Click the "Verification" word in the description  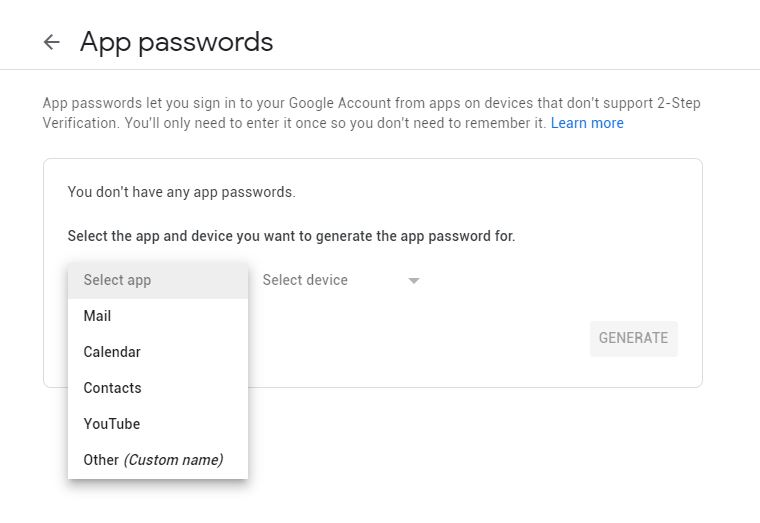tap(80, 123)
